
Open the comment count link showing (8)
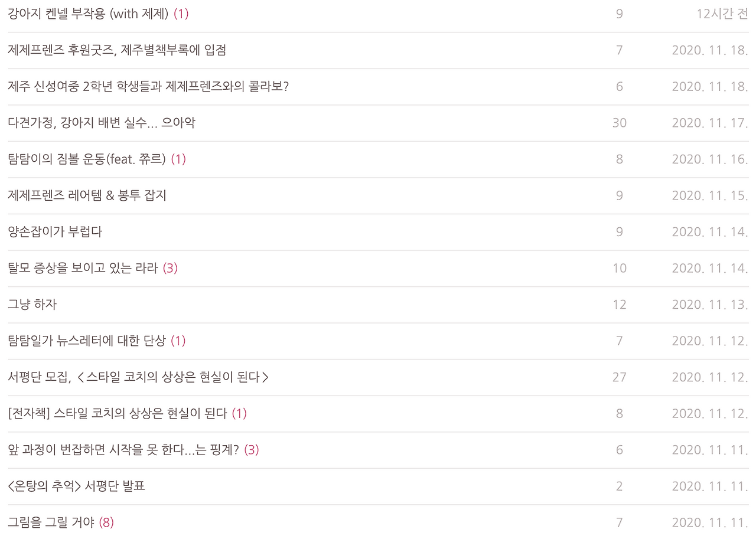tap(105, 522)
